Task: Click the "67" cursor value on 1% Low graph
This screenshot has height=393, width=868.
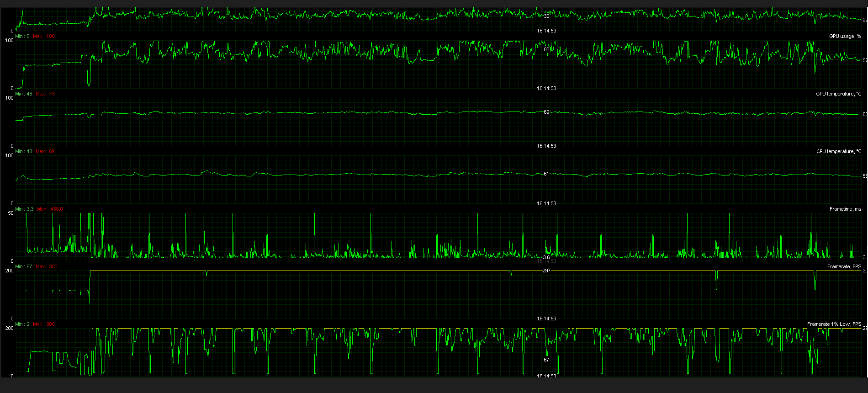Action: [547, 360]
